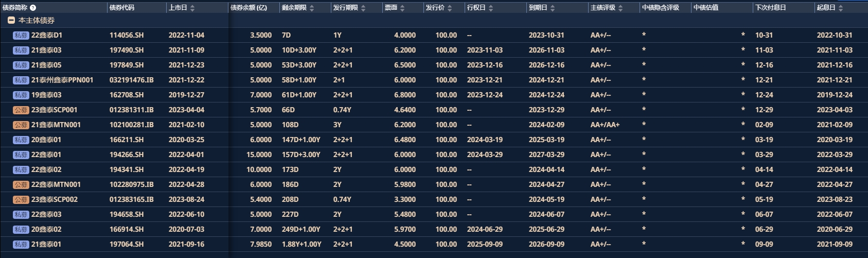This screenshot has height=258, width=868.
Task: Click the 中债估值 column header
Action: pos(706,8)
